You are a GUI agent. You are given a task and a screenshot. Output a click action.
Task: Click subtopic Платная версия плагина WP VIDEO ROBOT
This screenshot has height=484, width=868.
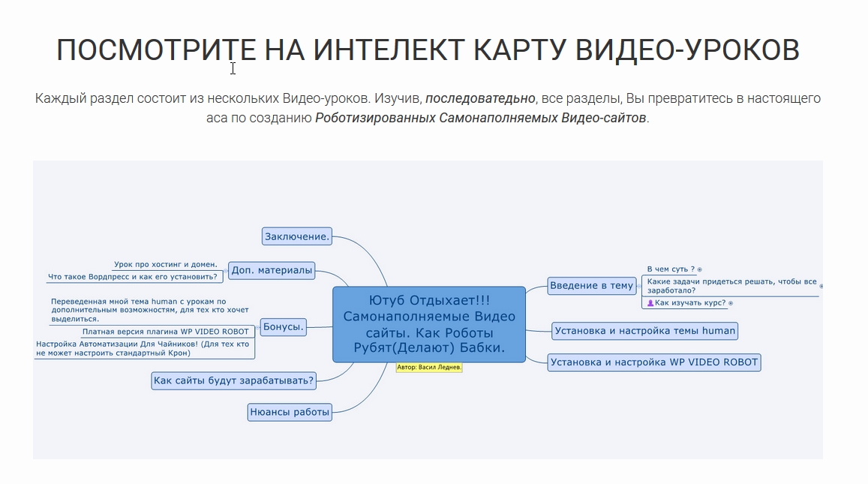pyautogui.click(x=166, y=332)
